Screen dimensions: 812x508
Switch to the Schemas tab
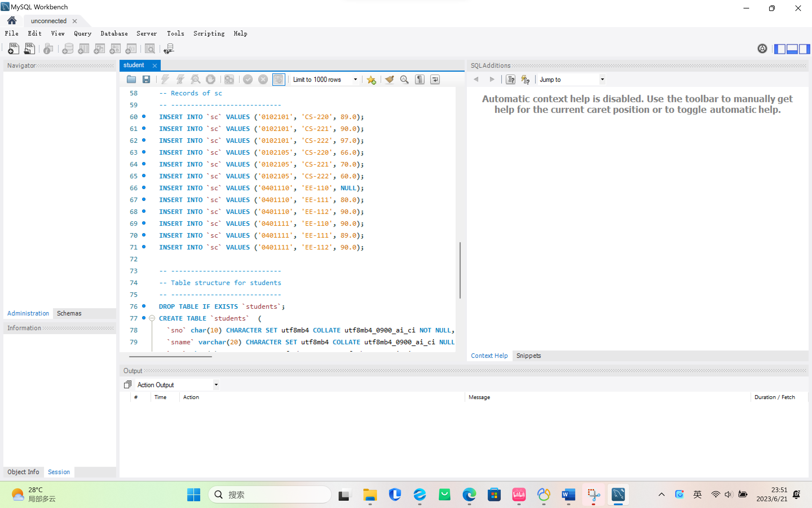tap(69, 313)
